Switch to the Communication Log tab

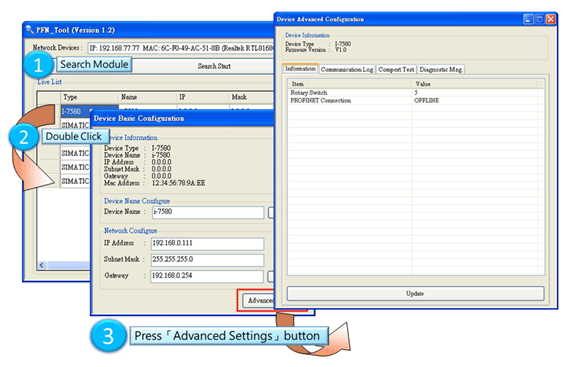click(347, 69)
